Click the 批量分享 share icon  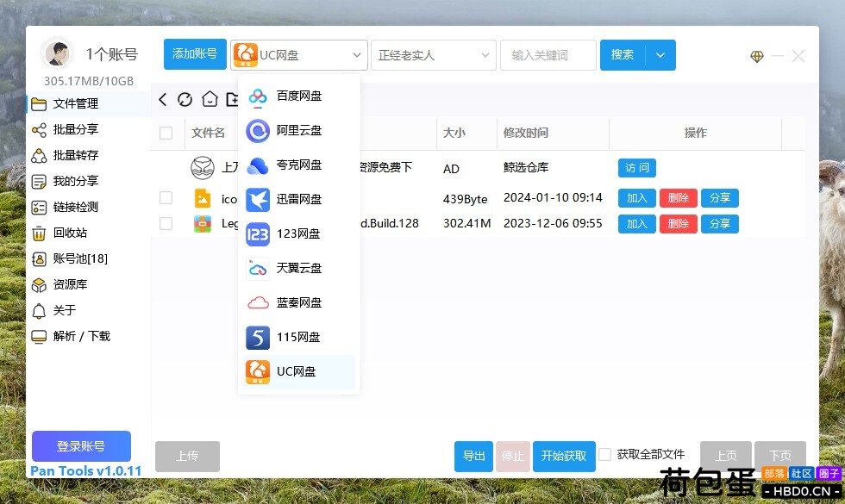coord(39,130)
